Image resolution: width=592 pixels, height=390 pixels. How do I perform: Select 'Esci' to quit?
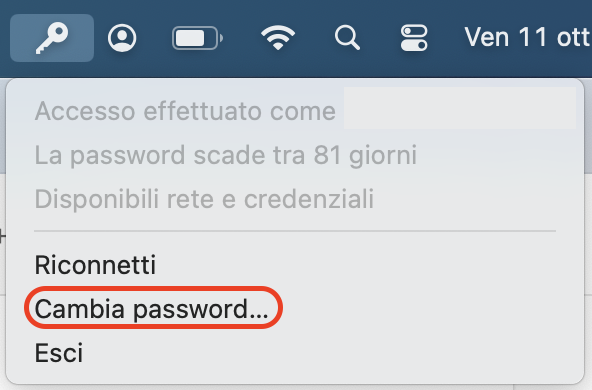[x=59, y=353]
